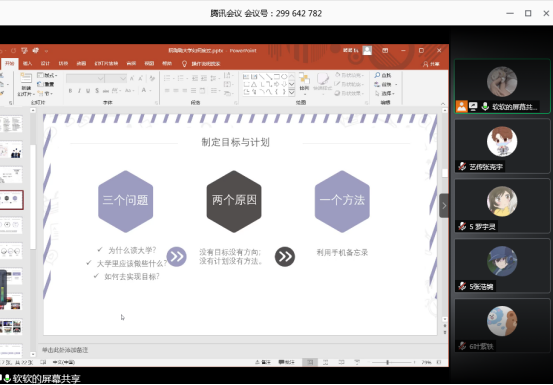Click the Share button in the PowerPoint title area
The image size is (553, 385).
click(x=431, y=64)
